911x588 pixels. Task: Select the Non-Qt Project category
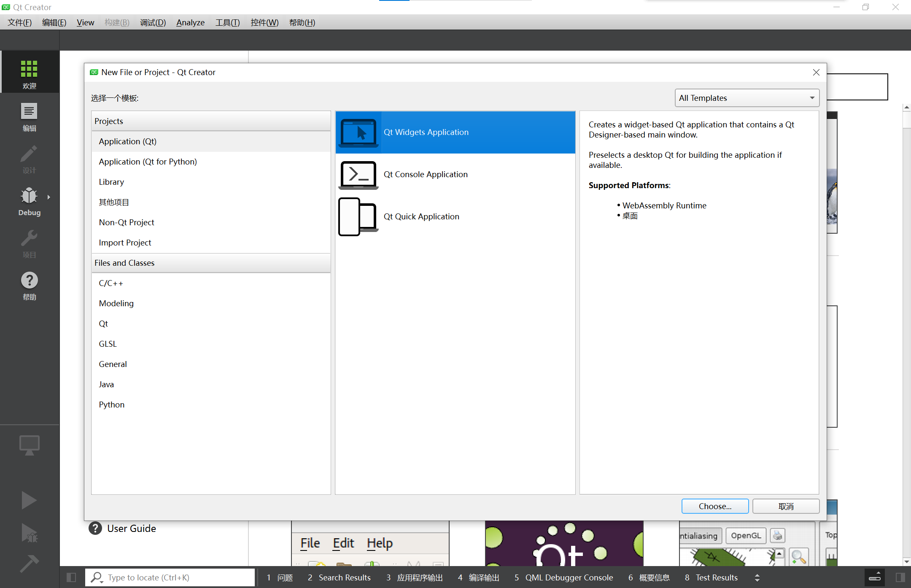click(x=211, y=222)
